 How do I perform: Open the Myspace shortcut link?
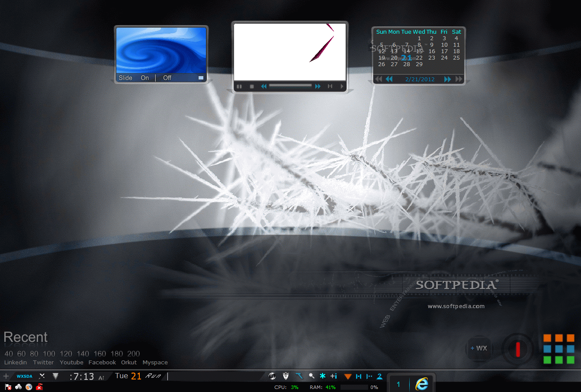click(155, 363)
